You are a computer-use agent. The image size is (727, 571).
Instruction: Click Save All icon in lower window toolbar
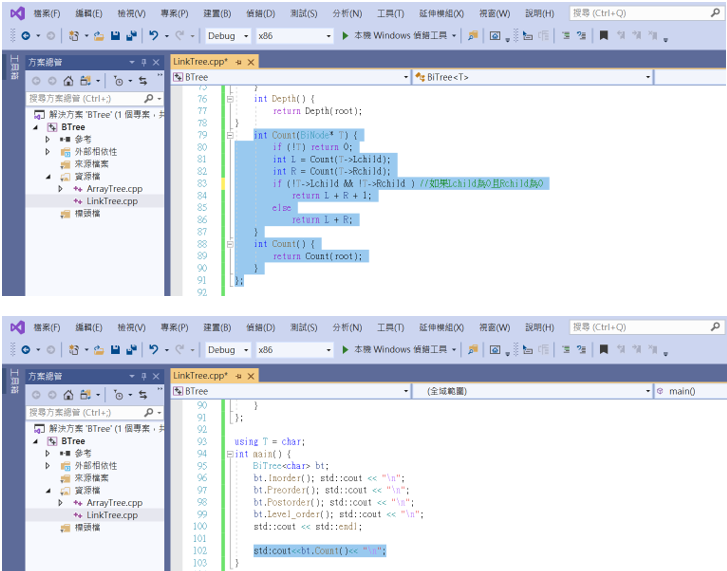[131, 350]
